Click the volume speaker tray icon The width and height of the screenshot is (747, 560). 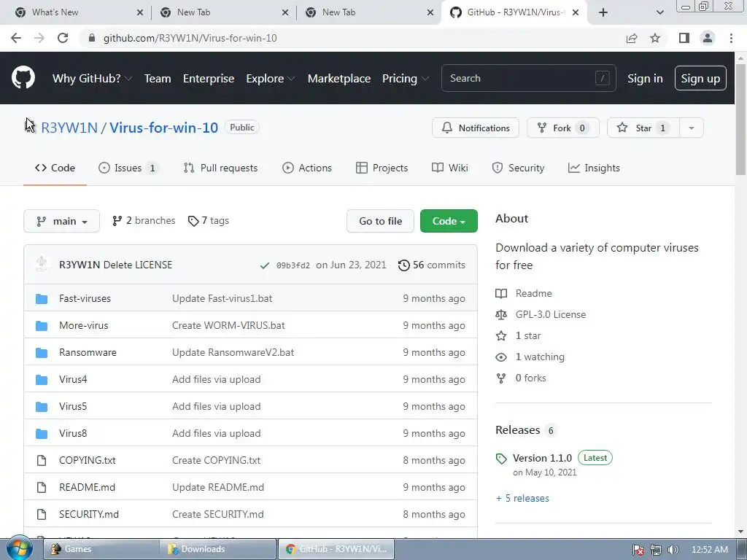pos(673,550)
